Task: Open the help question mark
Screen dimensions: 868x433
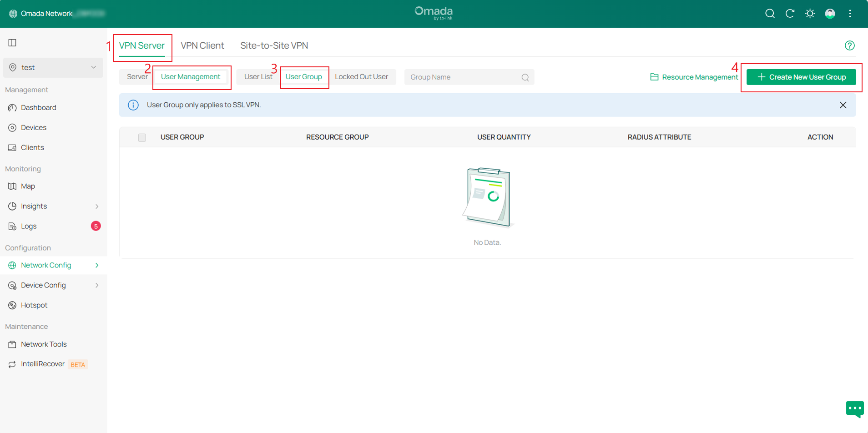Action: pos(850,45)
